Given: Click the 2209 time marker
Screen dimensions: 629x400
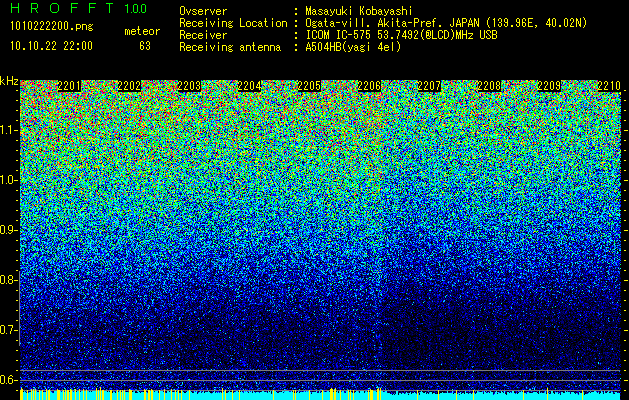Looking at the screenshot, I should [549, 86].
